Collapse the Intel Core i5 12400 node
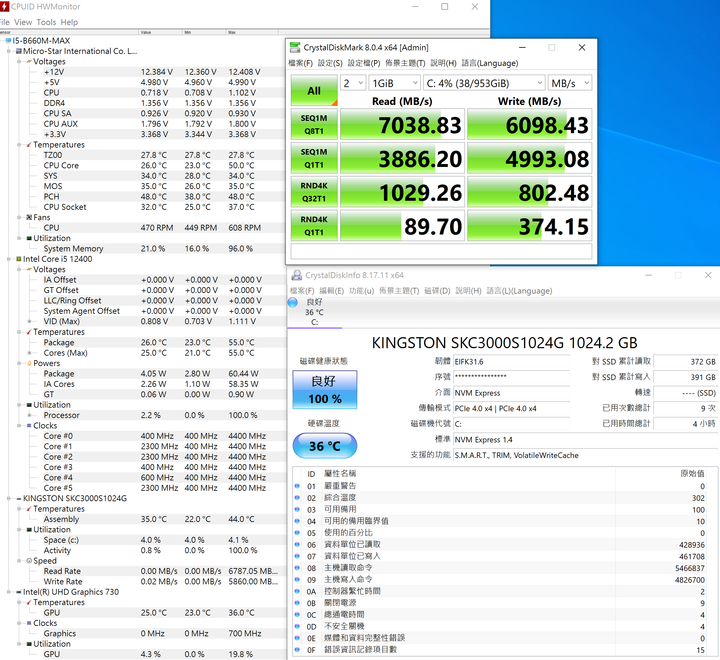The height and width of the screenshot is (660, 720). click(x=9, y=259)
